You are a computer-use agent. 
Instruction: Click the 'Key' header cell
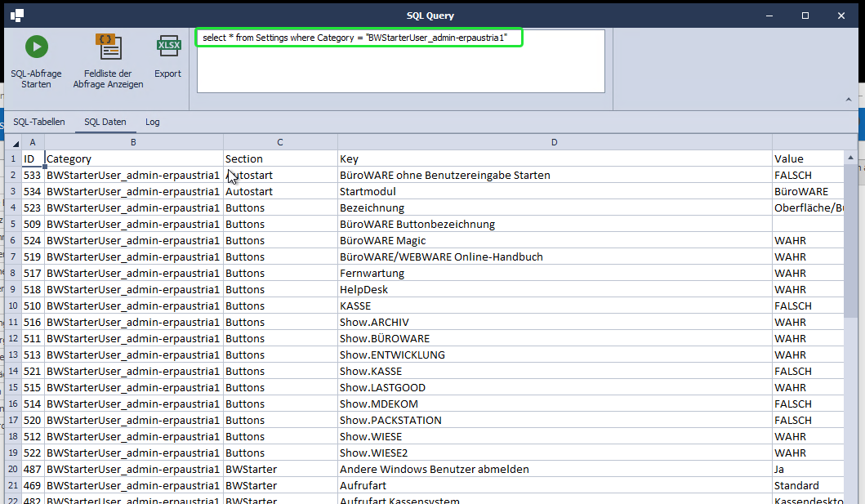[555, 158]
